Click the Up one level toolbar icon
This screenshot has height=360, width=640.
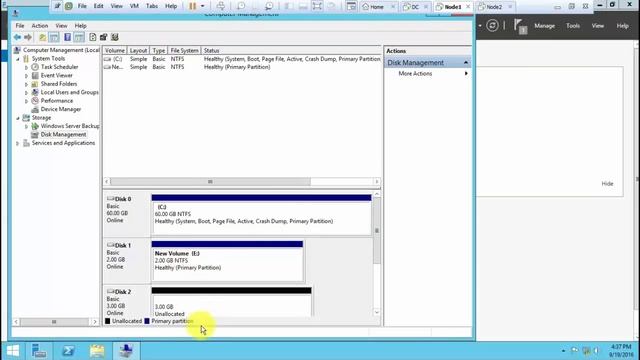point(42,38)
